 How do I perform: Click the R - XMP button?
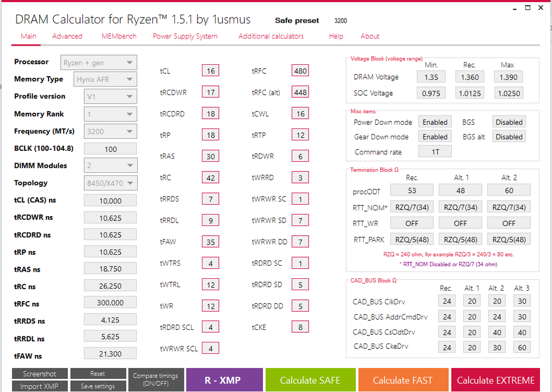click(x=224, y=380)
